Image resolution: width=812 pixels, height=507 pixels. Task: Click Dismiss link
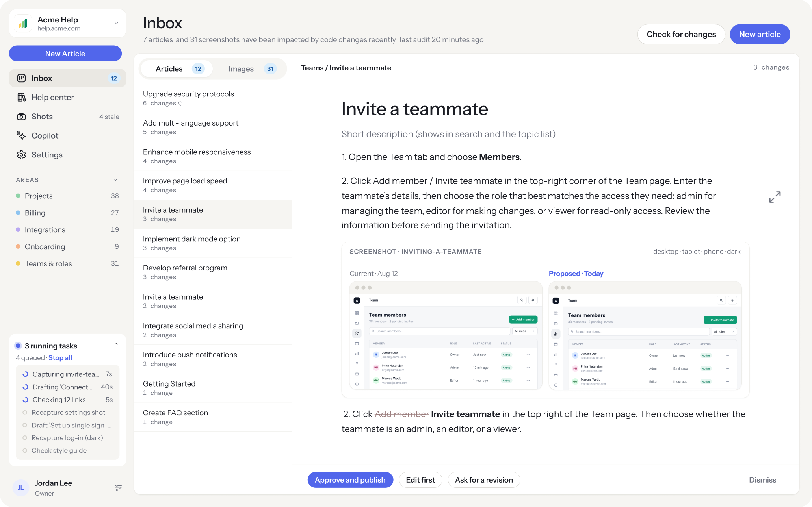pos(762,480)
